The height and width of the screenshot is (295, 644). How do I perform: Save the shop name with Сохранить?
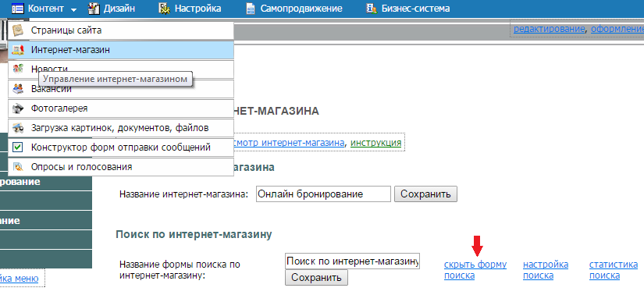[x=425, y=194]
